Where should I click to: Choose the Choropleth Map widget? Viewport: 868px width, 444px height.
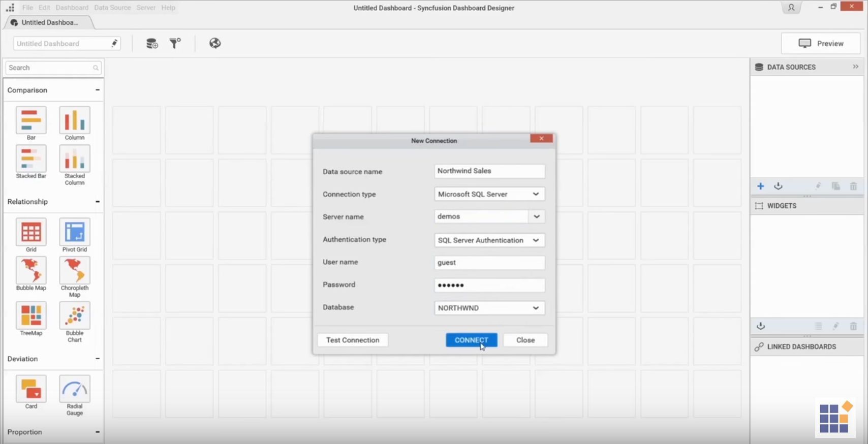click(75, 270)
